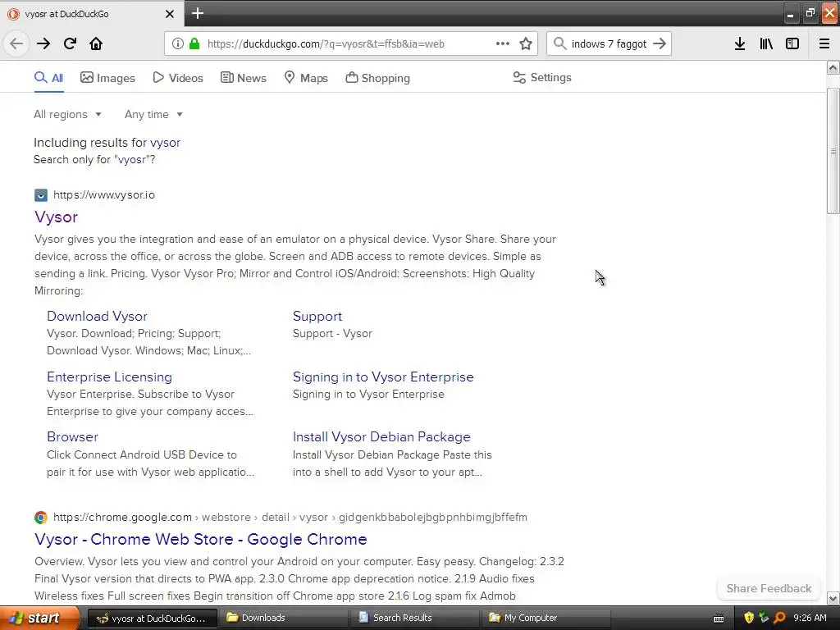This screenshot has height=630, width=840.
Task: Open the Support sitelink
Action: pyautogui.click(x=317, y=316)
